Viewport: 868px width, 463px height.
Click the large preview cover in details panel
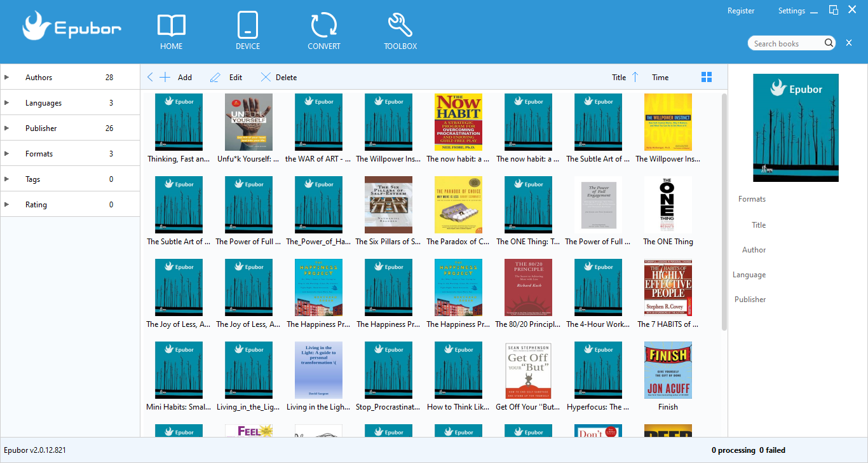[x=796, y=128]
